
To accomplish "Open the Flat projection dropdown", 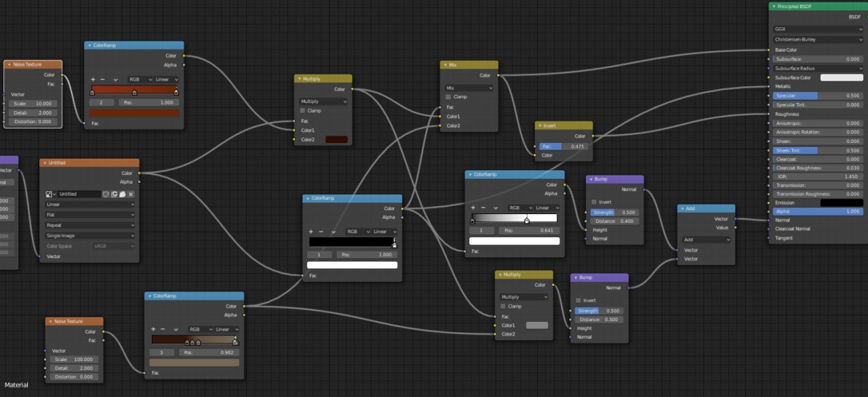I will tap(90, 214).
